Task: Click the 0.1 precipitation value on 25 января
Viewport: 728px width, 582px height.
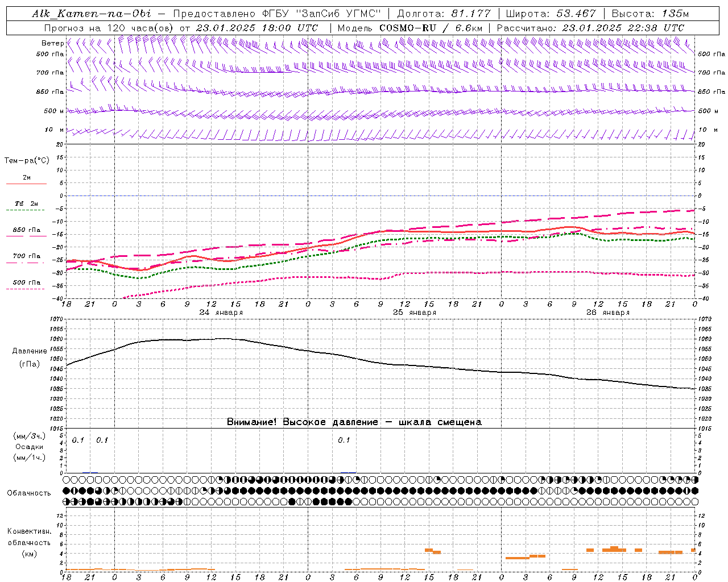Action: click(x=344, y=440)
